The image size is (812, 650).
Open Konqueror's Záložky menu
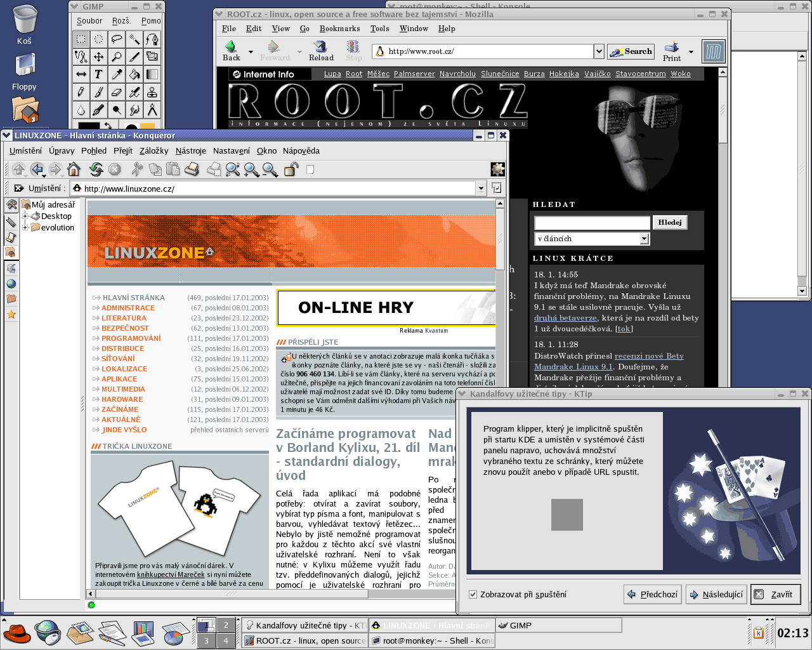(154, 150)
